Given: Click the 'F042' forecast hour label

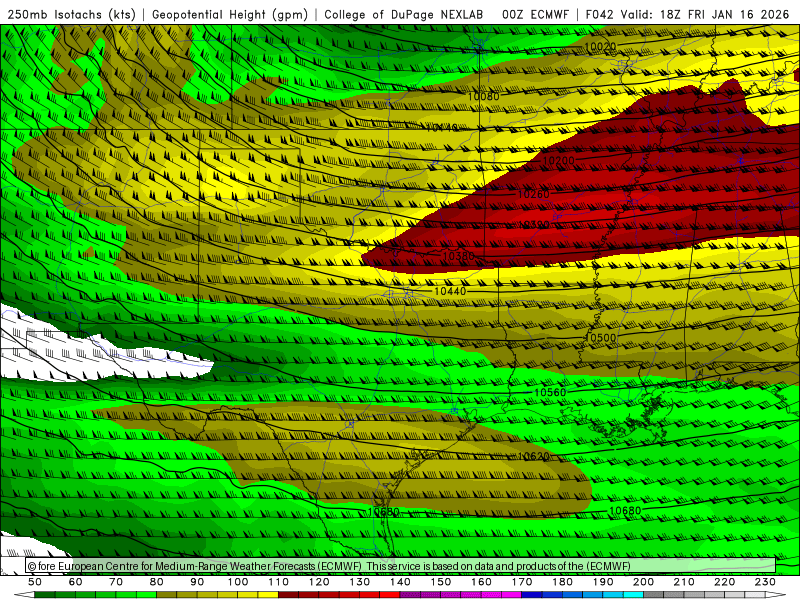Looking at the screenshot, I should (x=599, y=14).
